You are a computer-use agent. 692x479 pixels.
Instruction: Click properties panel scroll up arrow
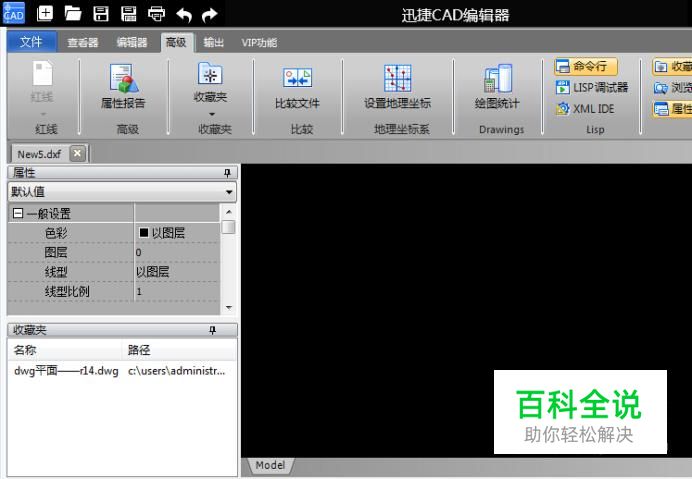click(229, 212)
